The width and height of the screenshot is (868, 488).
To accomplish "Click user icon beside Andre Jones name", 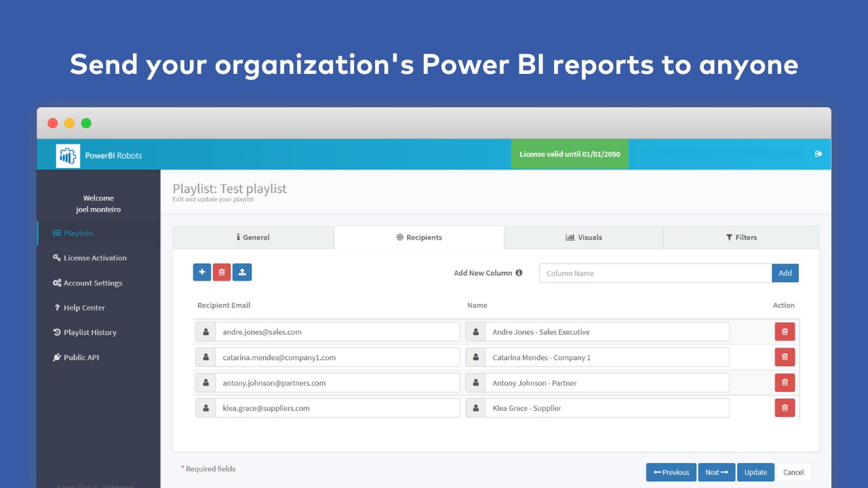I will (475, 332).
